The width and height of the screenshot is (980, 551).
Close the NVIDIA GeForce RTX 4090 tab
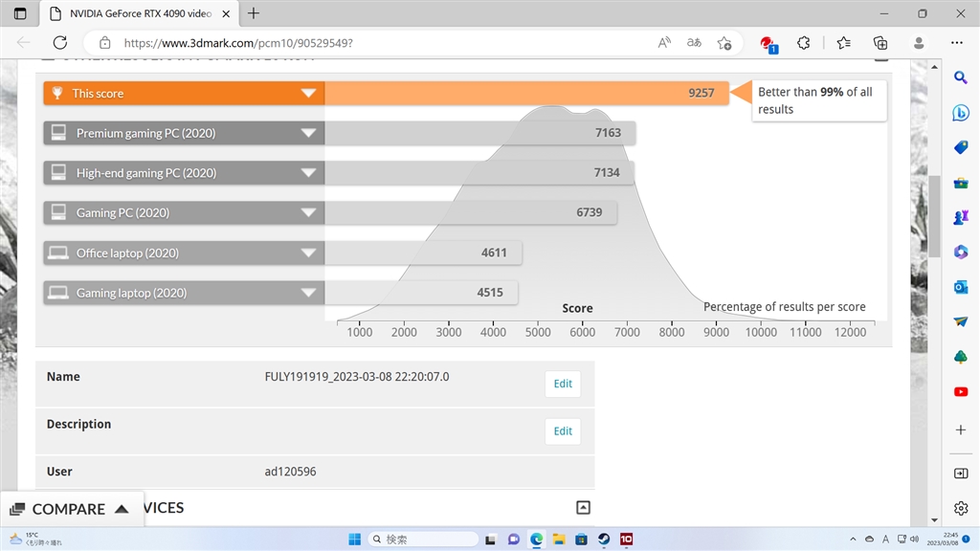tap(226, 13)
